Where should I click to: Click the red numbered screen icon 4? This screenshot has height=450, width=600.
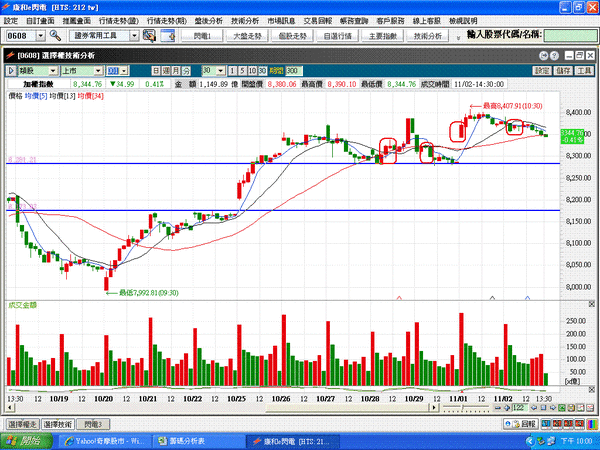579,424
